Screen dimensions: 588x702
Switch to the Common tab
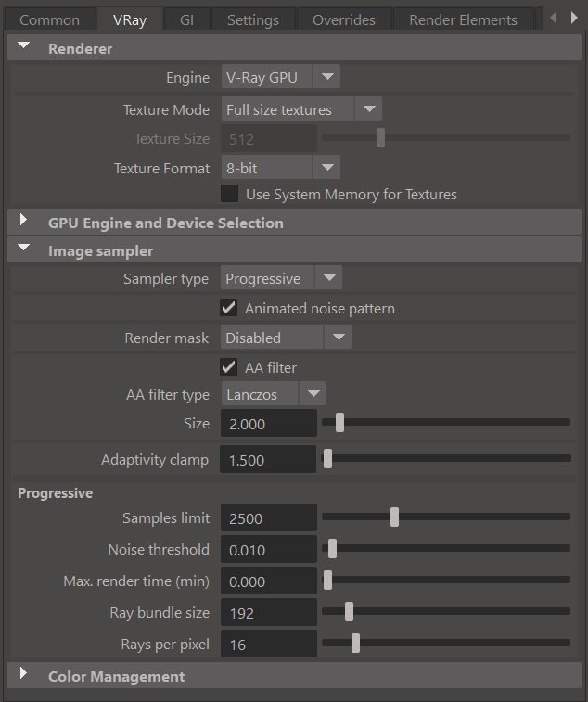tap(49, 19)
